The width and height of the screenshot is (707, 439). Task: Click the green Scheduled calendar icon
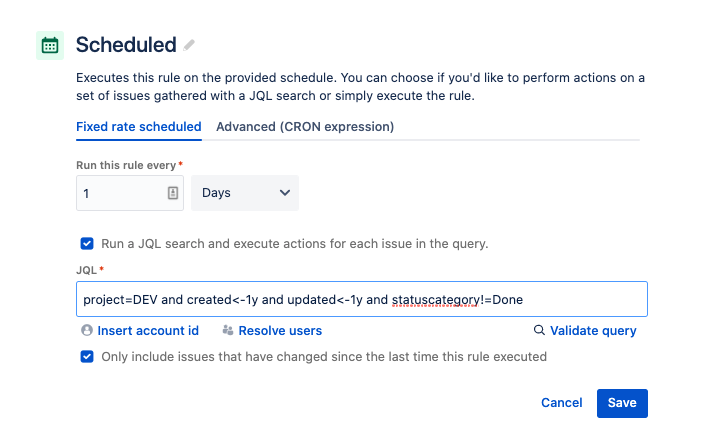click(49, 45)
